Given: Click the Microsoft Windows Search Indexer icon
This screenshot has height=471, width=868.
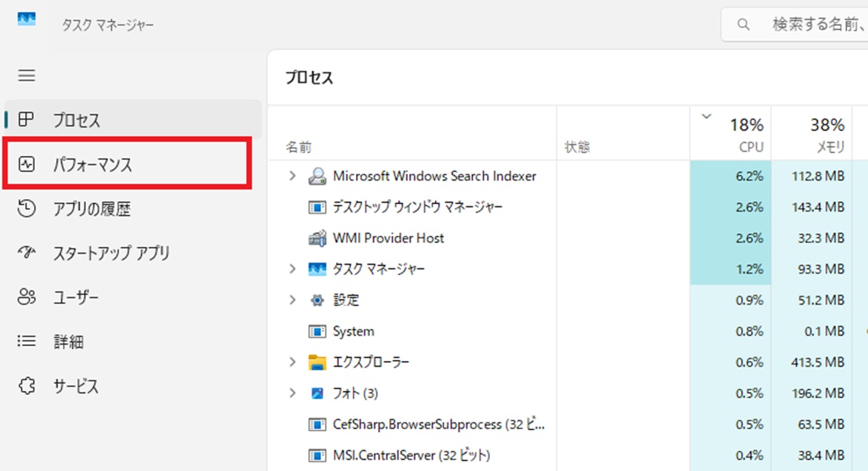Looking at the screenshot, I should point(317,176).
